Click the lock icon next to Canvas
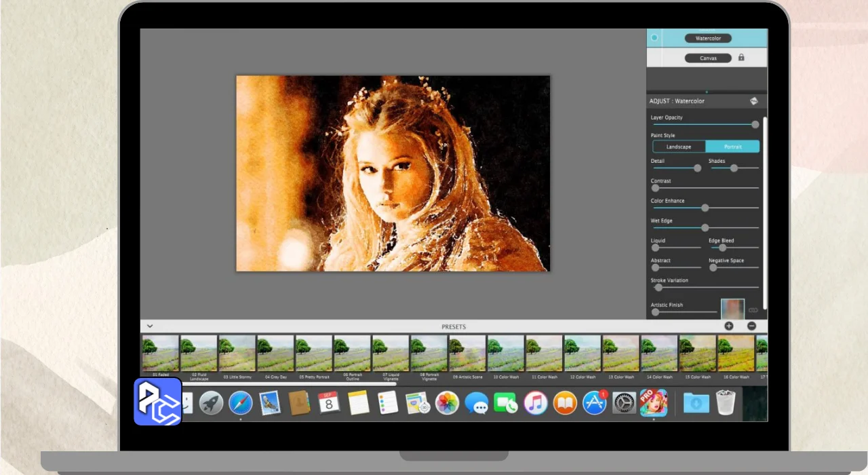This screenshot has width=868, height=475. (x=741, y=58)
